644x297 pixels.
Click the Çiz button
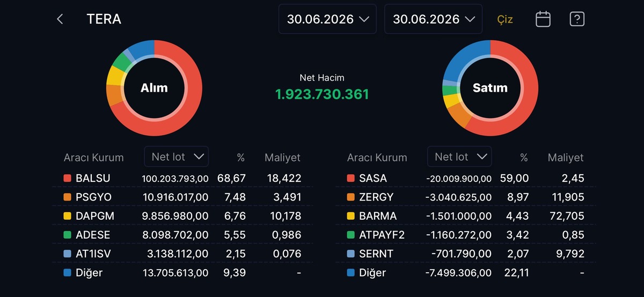tap(505, 19)
